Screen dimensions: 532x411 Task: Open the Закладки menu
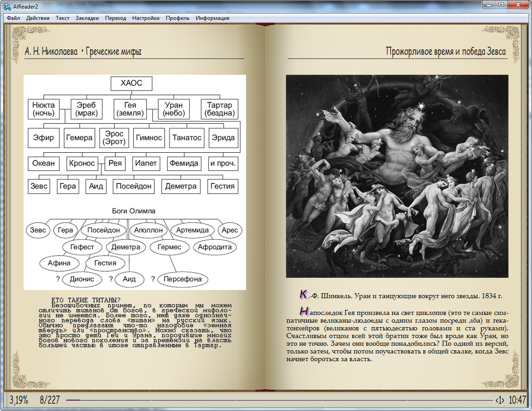[x=87, y=18]
